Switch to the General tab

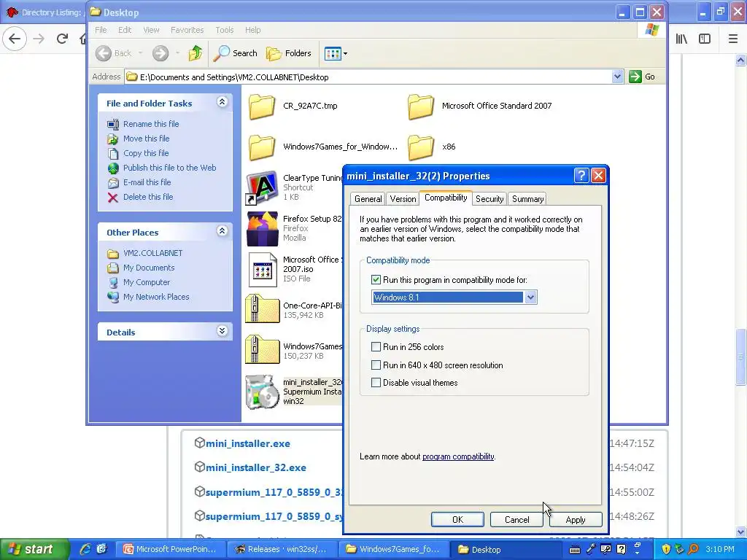pyautogui.click(x=368, y=199)
